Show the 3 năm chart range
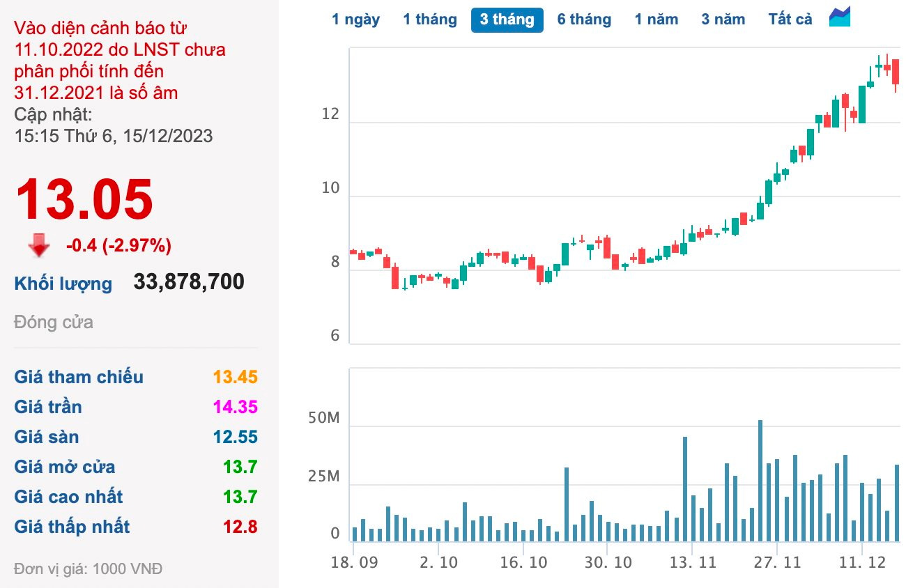This screenshot has height=588, width=906. tap(723, 20)
